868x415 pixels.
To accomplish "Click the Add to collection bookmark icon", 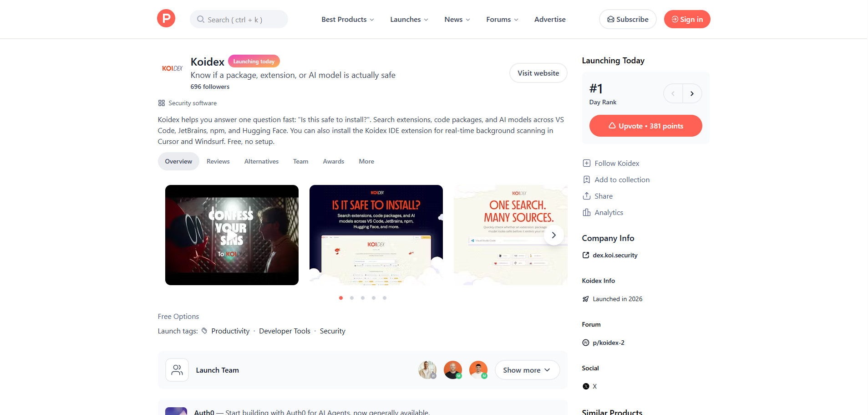I will [x=587, y=179].
